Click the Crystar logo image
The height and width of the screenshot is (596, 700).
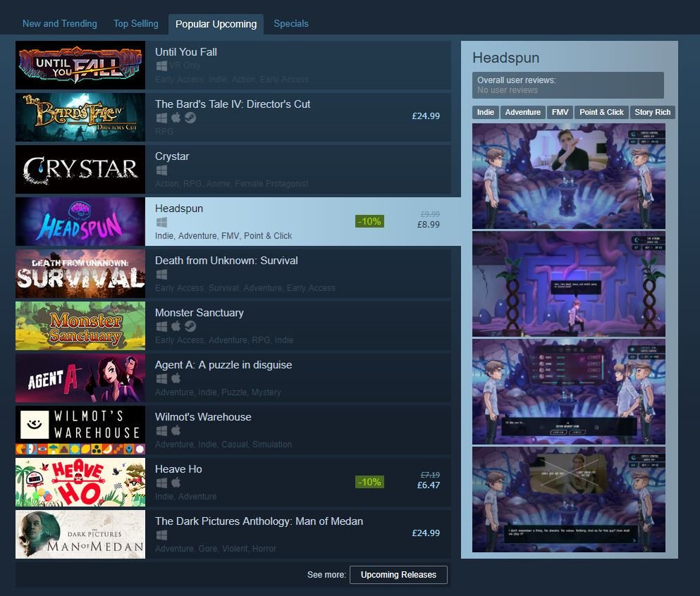click(80, 170)
